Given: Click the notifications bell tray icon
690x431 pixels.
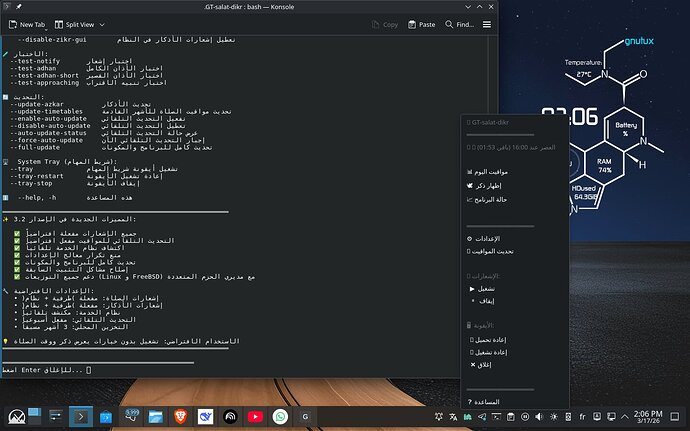Looking at the screenshot, I should (439, 416).
